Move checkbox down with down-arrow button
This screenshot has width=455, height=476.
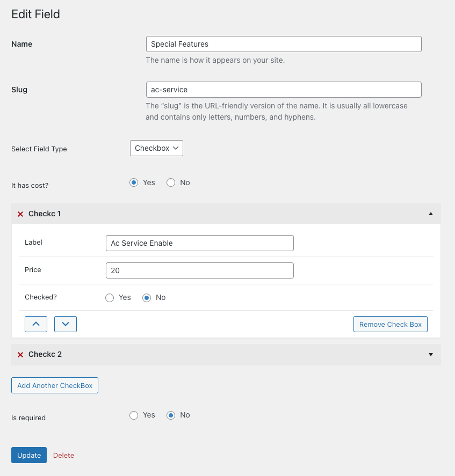[66, 324]
